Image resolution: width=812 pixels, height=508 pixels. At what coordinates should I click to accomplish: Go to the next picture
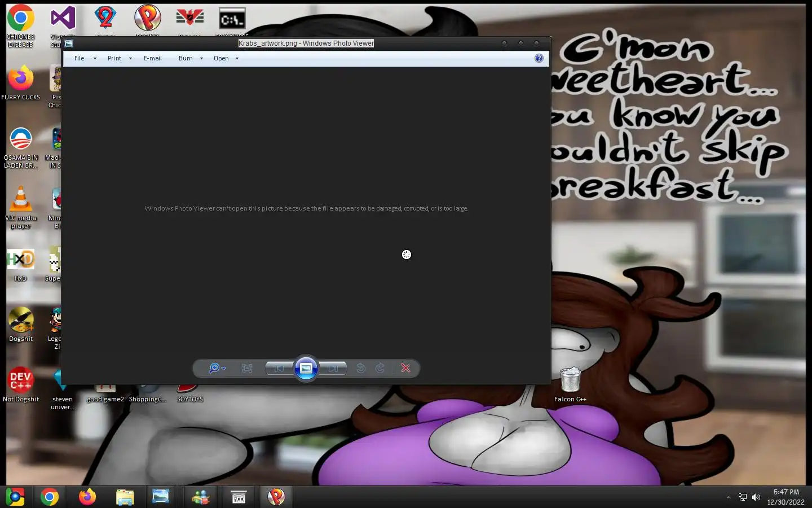pos(333,368)
